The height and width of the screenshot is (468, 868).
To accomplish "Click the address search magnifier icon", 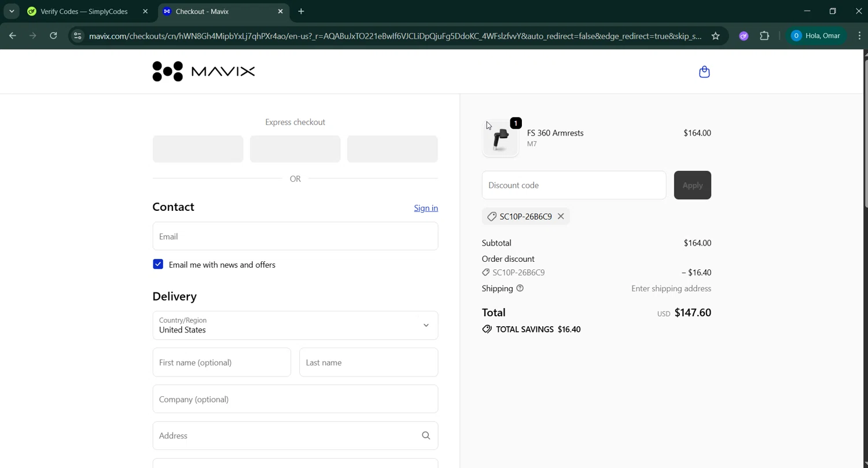I will (426, 436).
